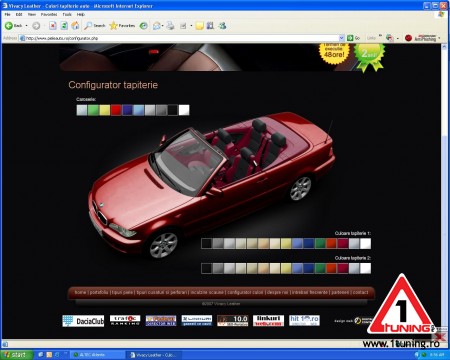Open the Search pane
The width and height of the screenshot is (450, 360).
tap(95, 26)
